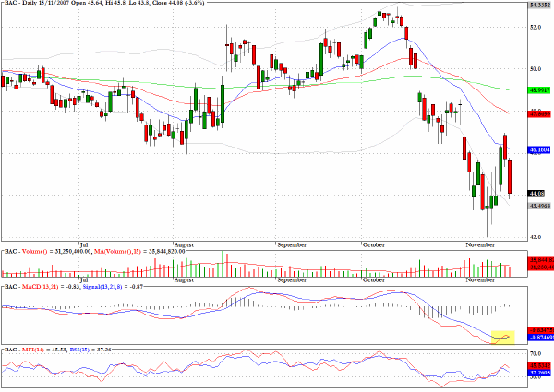Click the November label under the price chart
This screenshot has height=392, width=554.
point(480,244)
